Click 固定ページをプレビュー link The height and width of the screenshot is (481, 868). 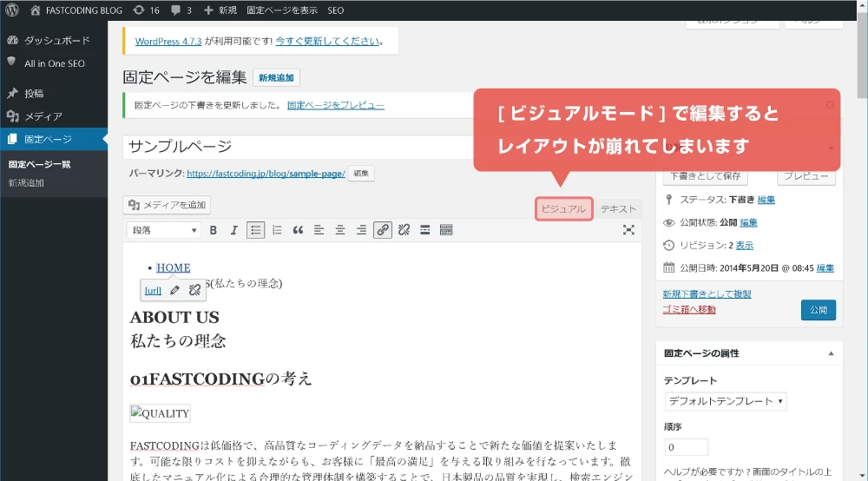point(335,105)
